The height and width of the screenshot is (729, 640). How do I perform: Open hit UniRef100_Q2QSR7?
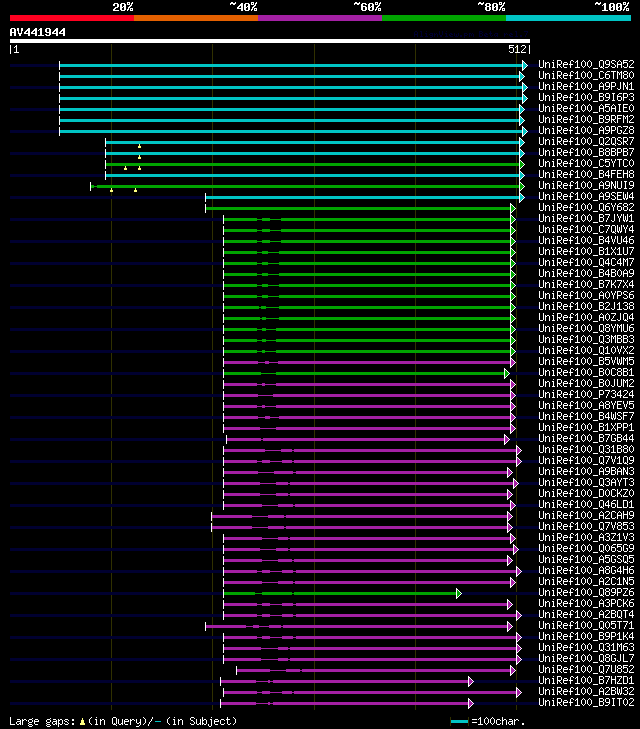(586, 141)
